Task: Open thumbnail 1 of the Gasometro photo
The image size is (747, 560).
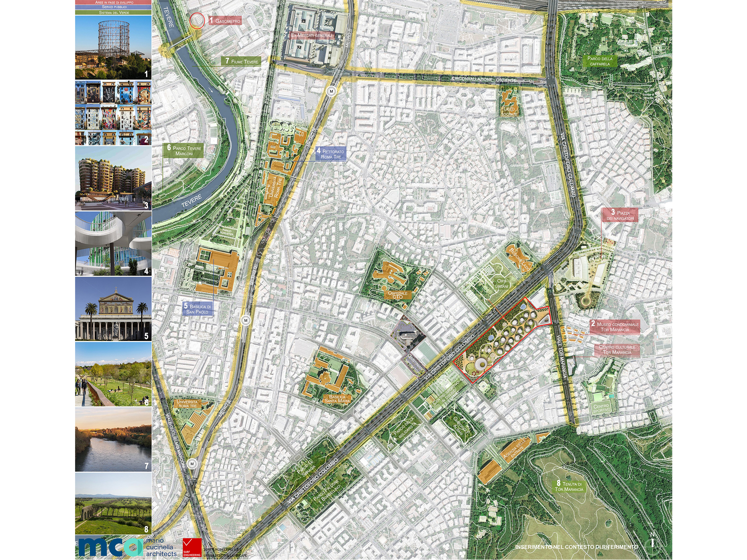Action: click(113, 47)
